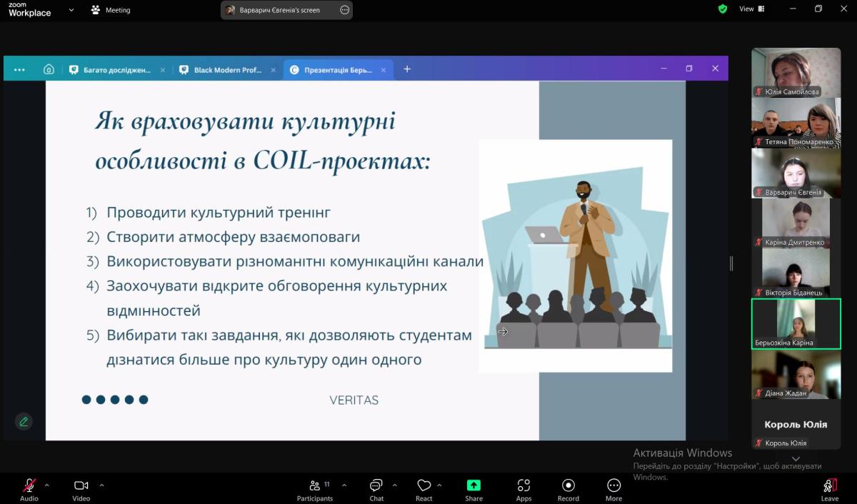Expand audio options arrow next to Audio
This screenshot has height=504, width=857.
pos(47,485)
